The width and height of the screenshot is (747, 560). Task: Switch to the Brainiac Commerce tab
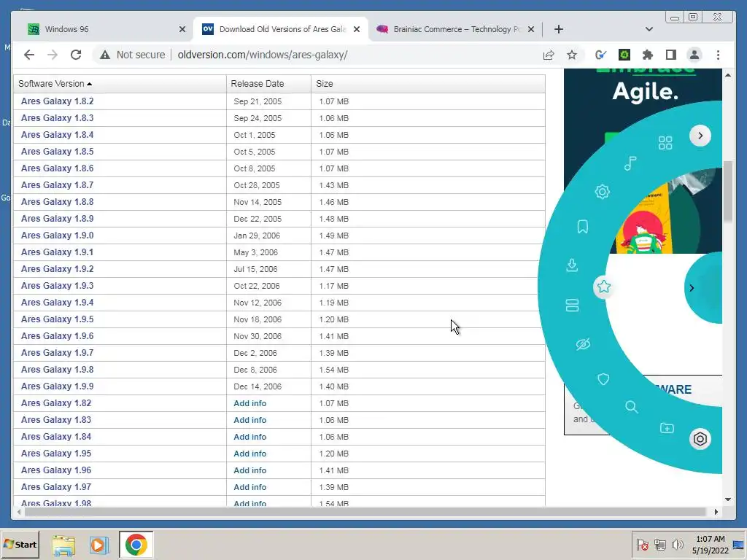pos(455,29)
